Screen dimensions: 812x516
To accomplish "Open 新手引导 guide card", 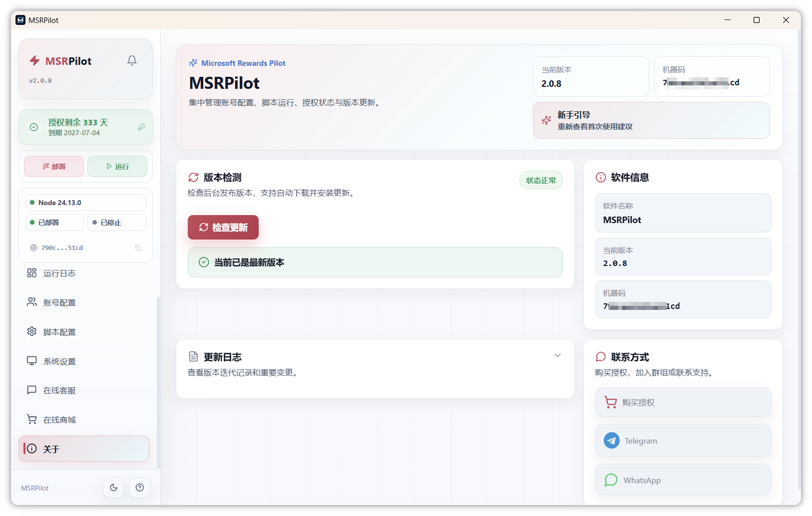I will [x=651, y=120].
